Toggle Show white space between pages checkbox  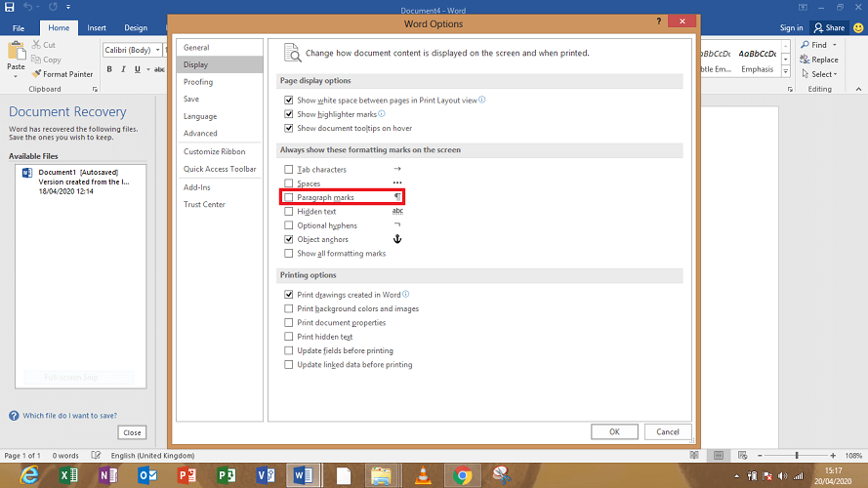288,101
